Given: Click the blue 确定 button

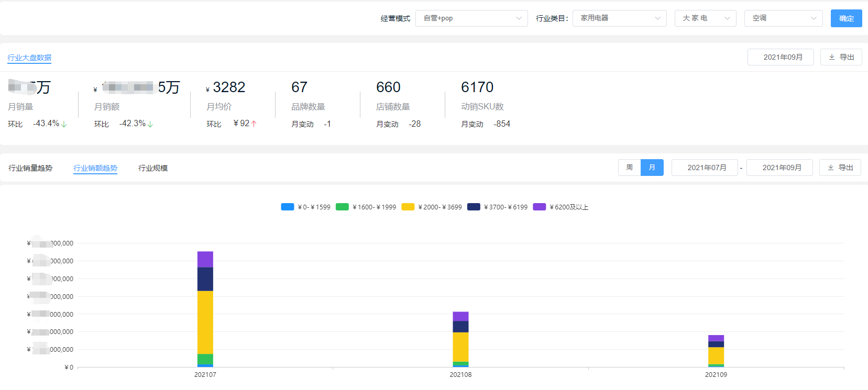Looking at the screenshot, I should tap(847, 18).
